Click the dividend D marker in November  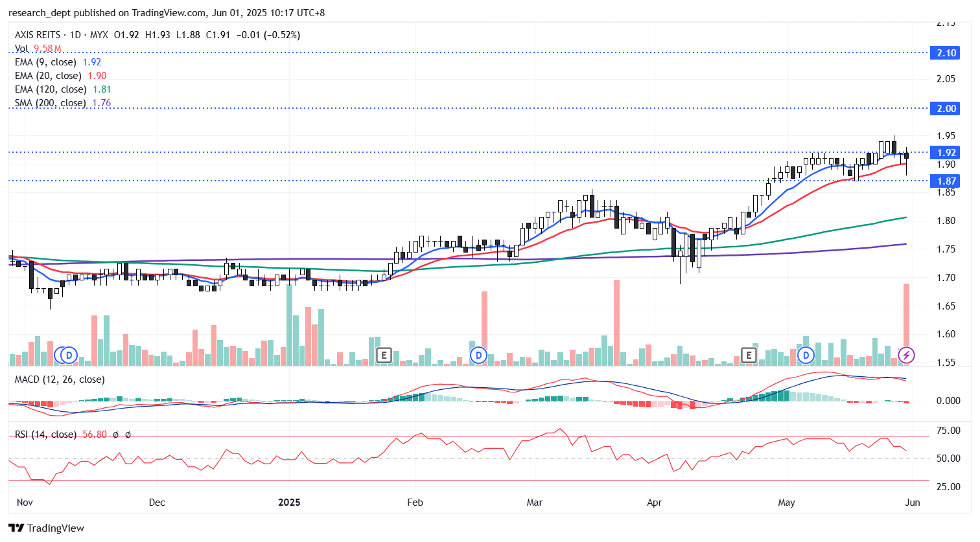tap(69, 355)
